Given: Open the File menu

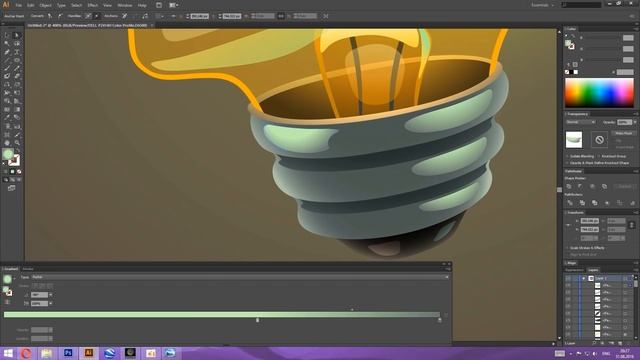Looking at the screenshot, I should 19,5.
